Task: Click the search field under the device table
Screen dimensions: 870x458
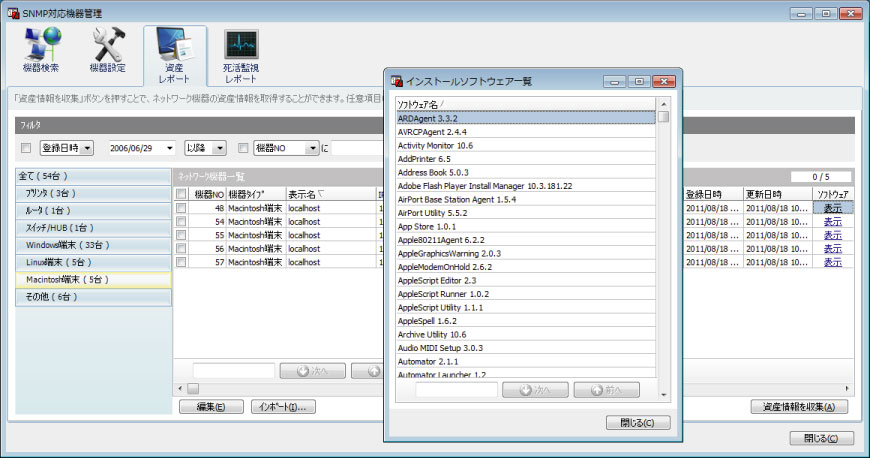Action: tap(234, 371)
